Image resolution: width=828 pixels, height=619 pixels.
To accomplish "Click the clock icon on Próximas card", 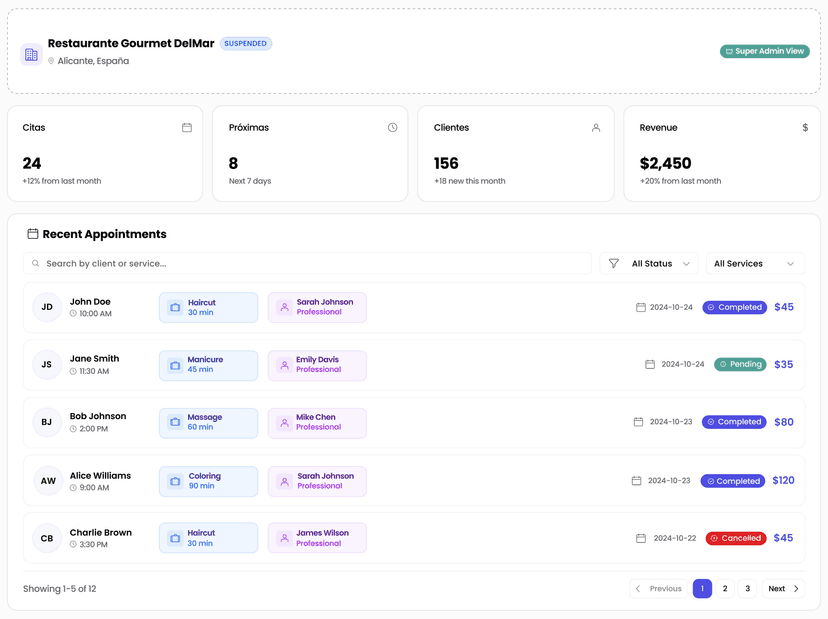I will pos(392,128).
